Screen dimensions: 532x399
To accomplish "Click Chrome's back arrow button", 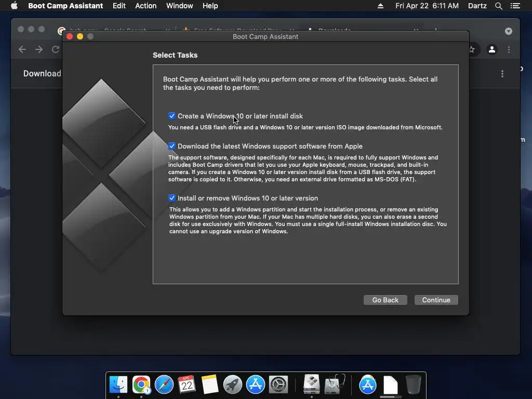I will click(22, 49).
